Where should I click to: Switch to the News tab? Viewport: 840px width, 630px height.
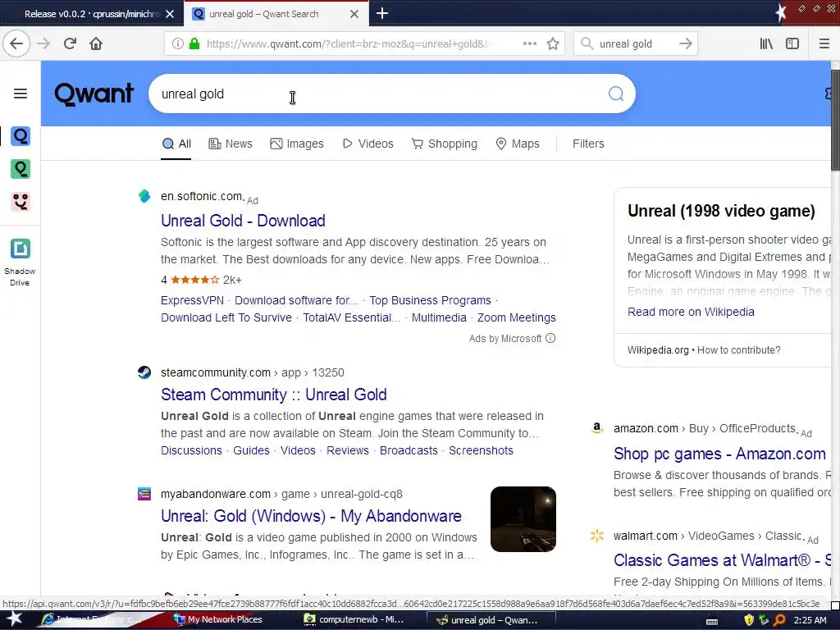231,144
